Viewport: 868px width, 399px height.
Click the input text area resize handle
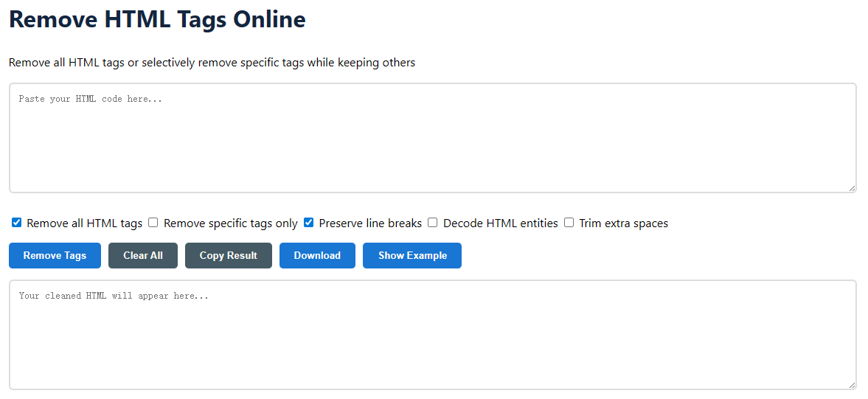pyautogui.click(x=852, y=188)
